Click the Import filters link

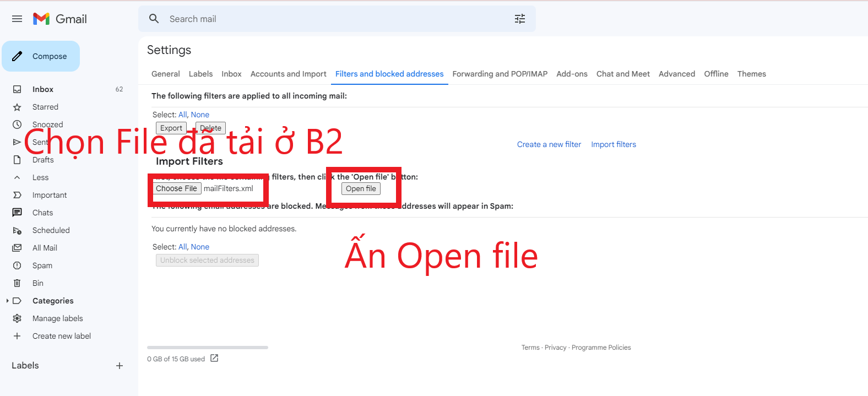(613, 144)
